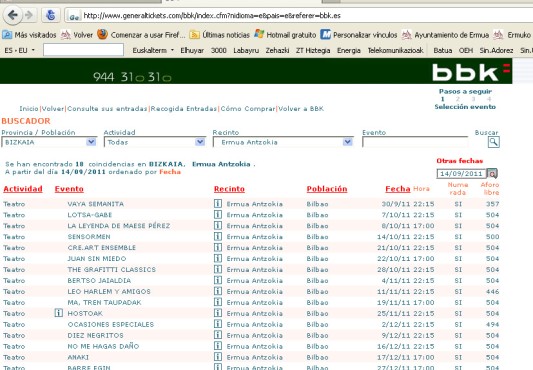533x370 pixels.
Task: Sort by the Recinto column header
Action: click(229, 189)
